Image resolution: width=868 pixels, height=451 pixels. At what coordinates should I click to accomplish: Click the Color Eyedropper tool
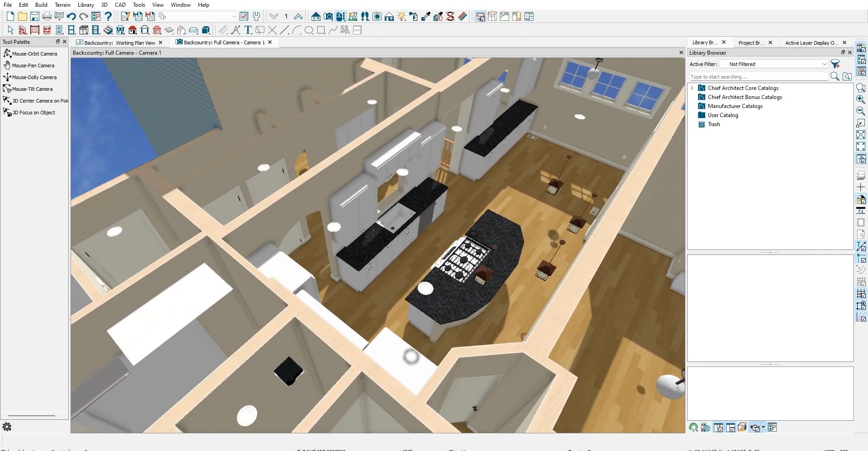(426, 17)
